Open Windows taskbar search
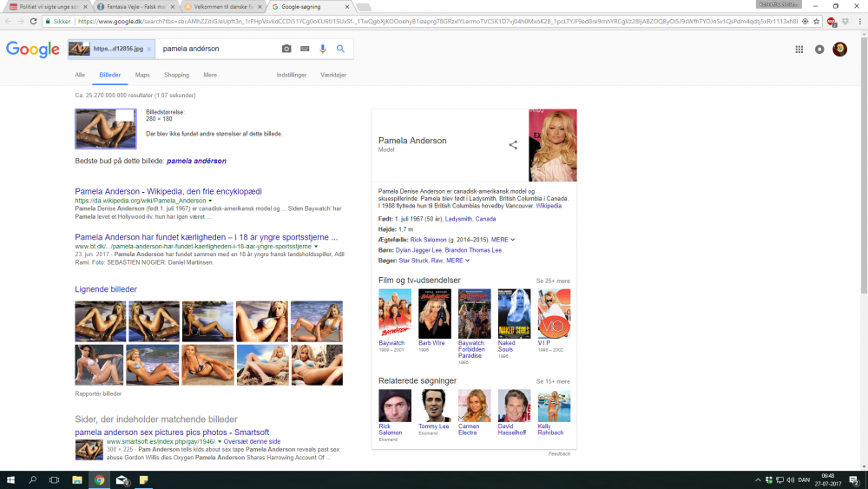The height and width of the screenshot is (489, 868). point(33,480)
